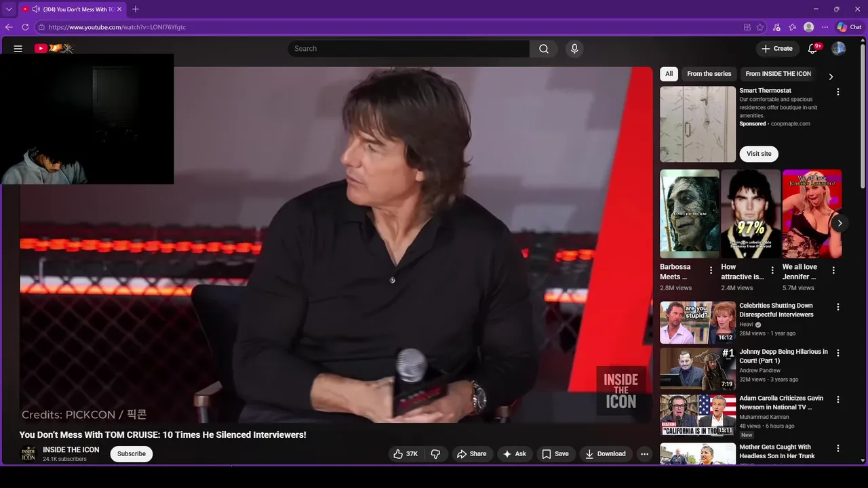Open options for We all love Jennifer short
The height and width of the screenshot is (488, 868).
(833, 270)
